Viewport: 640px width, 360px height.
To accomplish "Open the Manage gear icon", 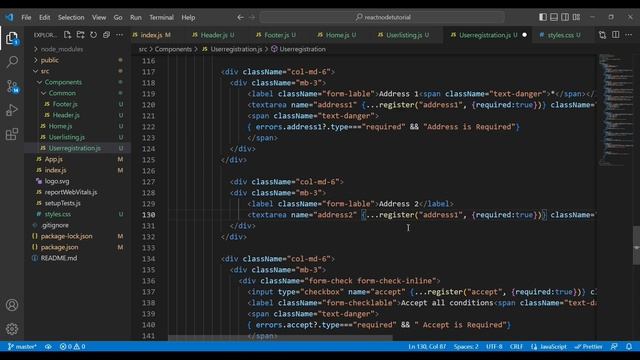I will tap(12, 329).
